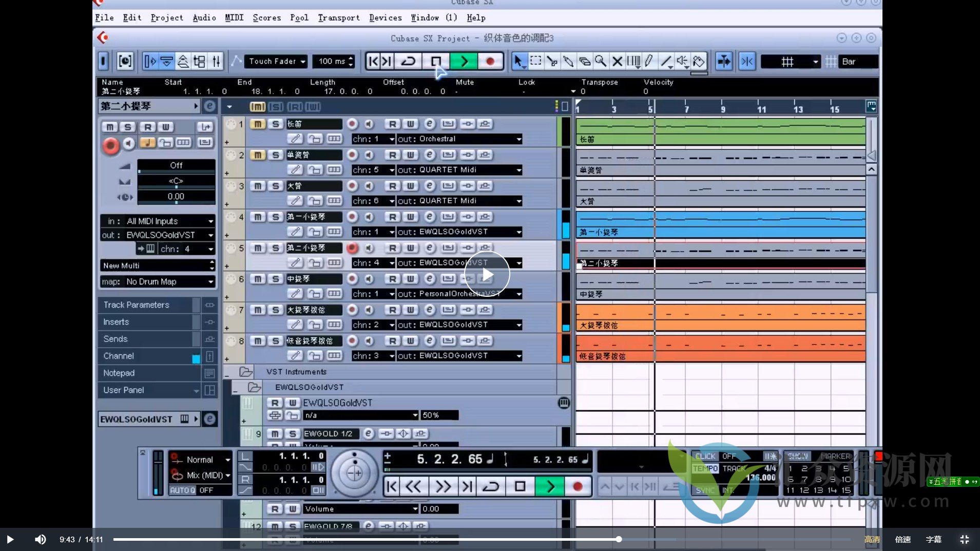Select the Range Selection tool

pos(535,62)
